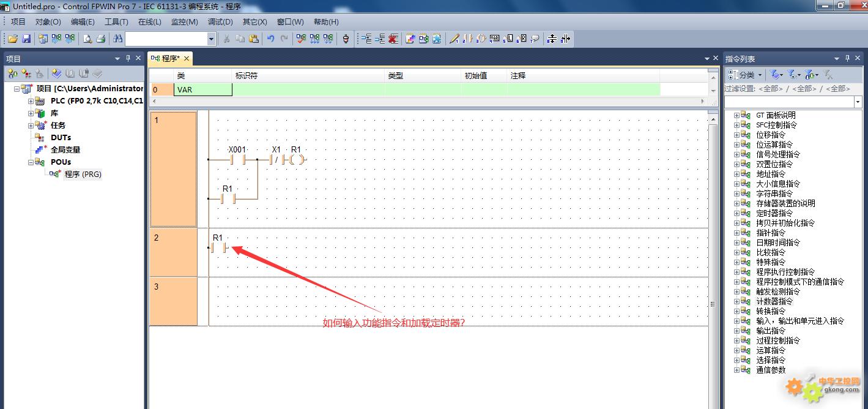Open the 对象(O) menu
The height and width of the screenshot is (409, 868).
48,21
